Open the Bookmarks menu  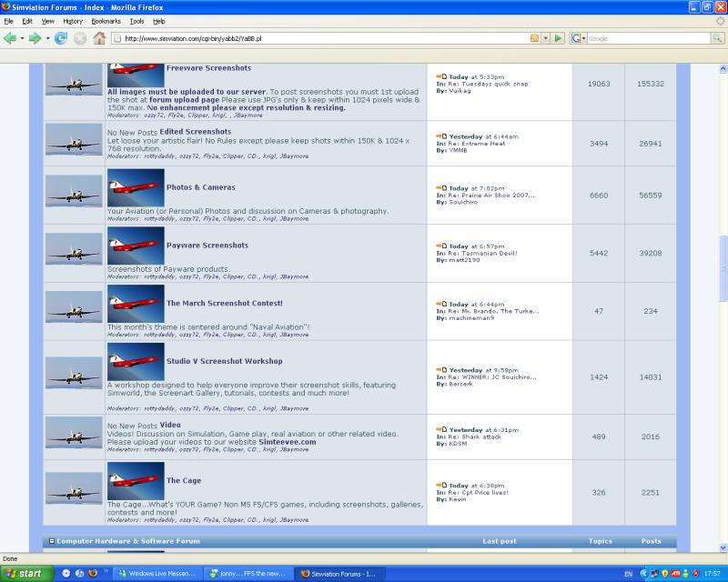point(106,21)
